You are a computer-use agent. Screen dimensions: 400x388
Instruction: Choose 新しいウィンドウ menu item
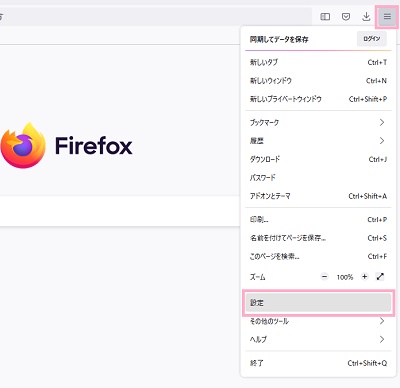[x=318, y=81]
